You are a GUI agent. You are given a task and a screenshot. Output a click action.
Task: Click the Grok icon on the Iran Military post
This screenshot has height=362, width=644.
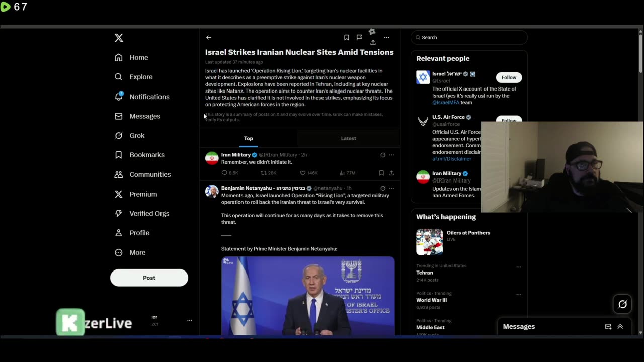[383, 155]
